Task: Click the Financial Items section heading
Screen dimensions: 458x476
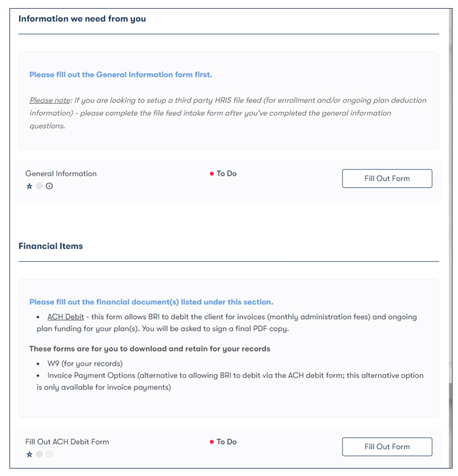Action: pyautogui.click(x=51, y=246)
